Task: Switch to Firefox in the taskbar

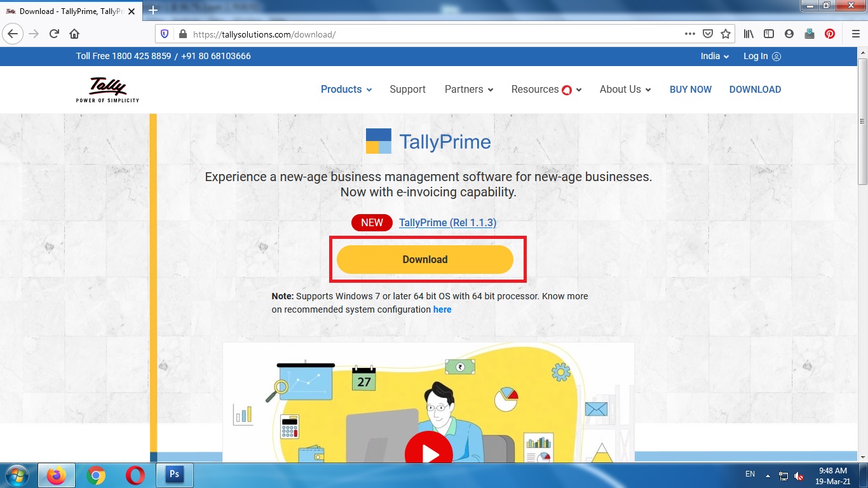Action: click(57, 475)
